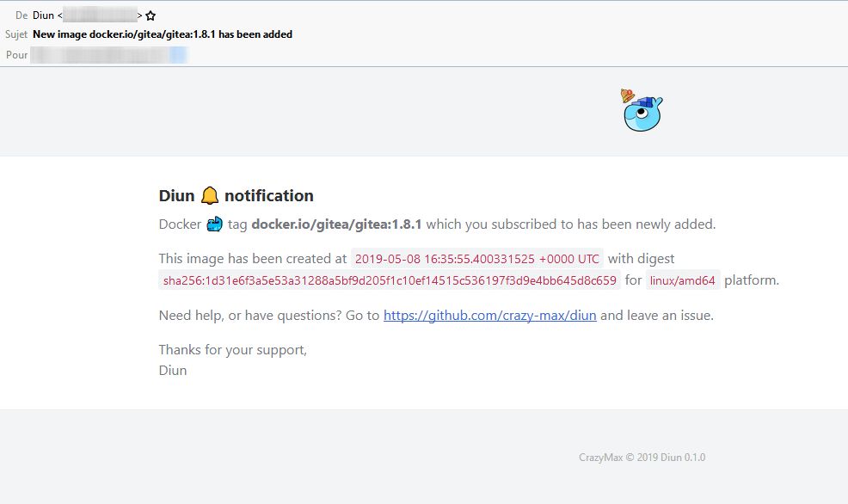The width and height of the screenshot is (848, 504).
Task: Click the bell emoji in the heading
Action: point(210,196)
